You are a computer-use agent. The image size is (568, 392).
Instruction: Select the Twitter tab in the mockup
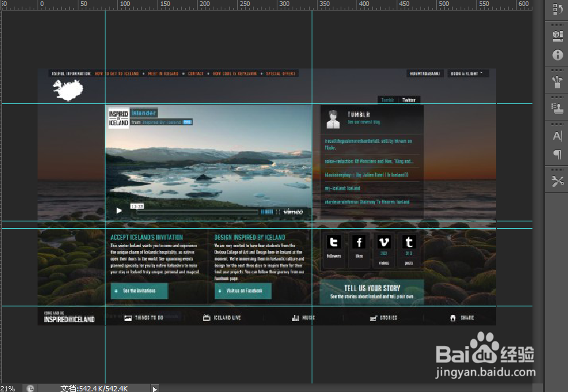point(409,100)
